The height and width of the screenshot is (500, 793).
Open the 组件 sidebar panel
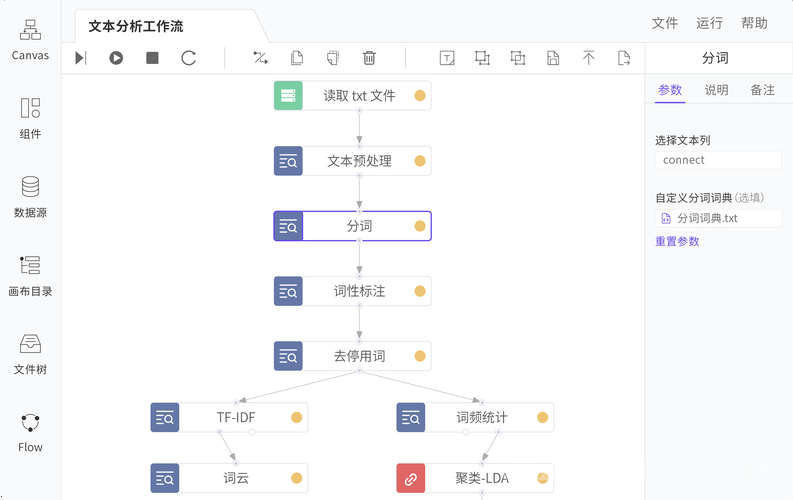point(30,118)
